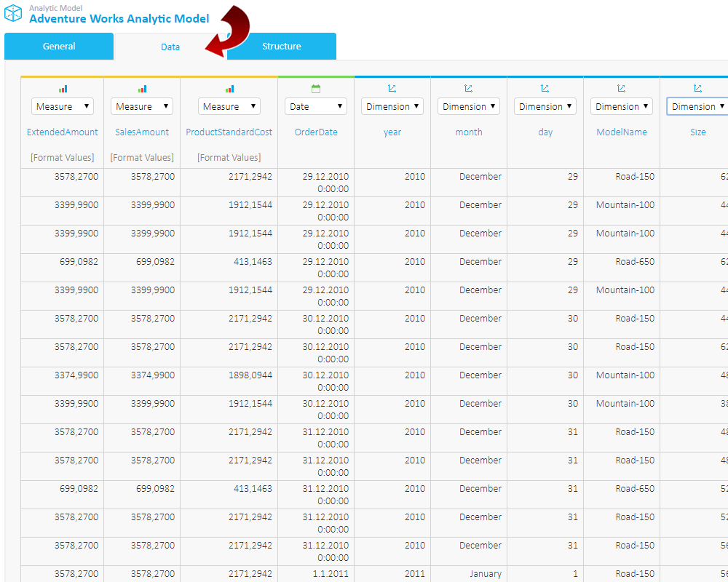Click Format Values under ProductStandardCost
Viewport: 728px width, 582px height.
click(x=229, y=157)
